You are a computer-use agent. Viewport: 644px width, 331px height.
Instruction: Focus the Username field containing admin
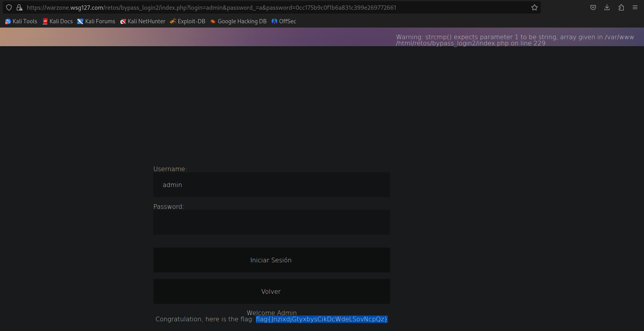point(272,185)
